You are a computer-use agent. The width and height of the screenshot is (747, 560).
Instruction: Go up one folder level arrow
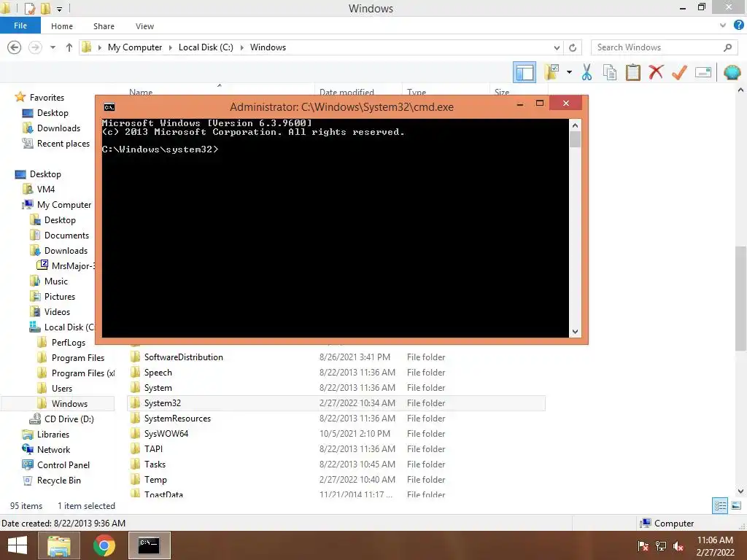[x=69, y=47]
